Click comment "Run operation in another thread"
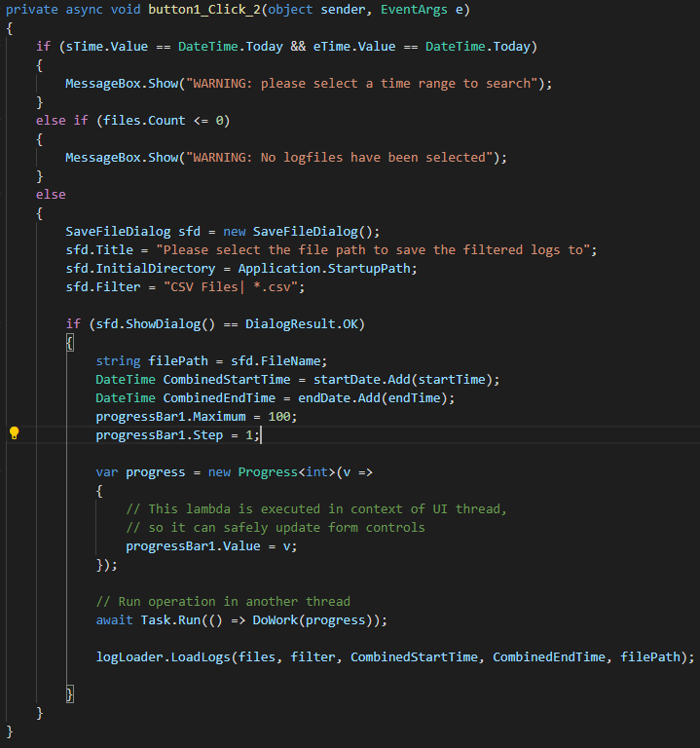 223,601
